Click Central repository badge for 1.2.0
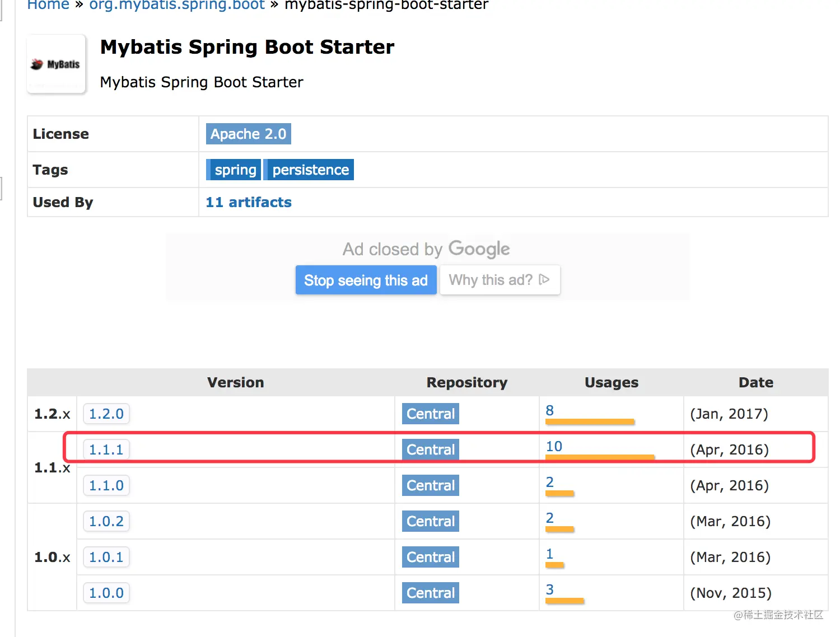 (x=431, y=414)
